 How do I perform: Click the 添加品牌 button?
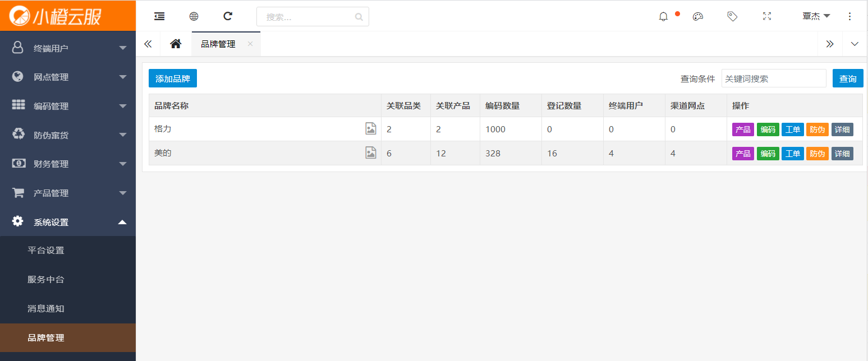[x=173, y=78]
